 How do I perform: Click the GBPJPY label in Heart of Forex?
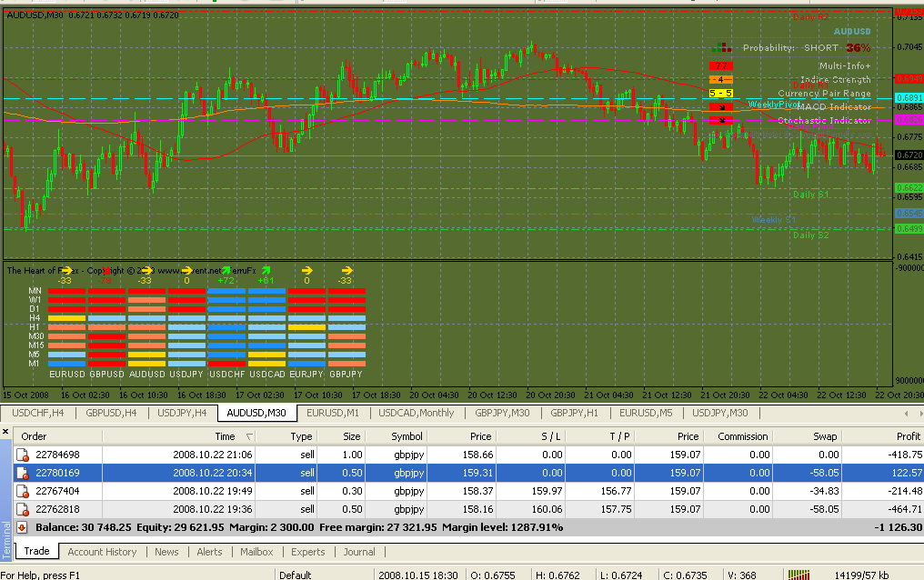346,374
